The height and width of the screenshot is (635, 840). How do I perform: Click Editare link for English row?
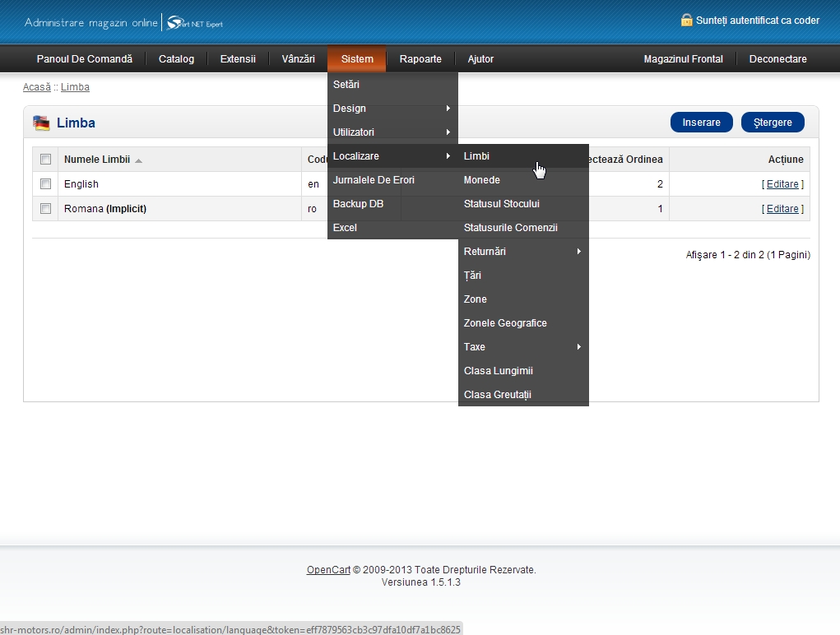782,184
